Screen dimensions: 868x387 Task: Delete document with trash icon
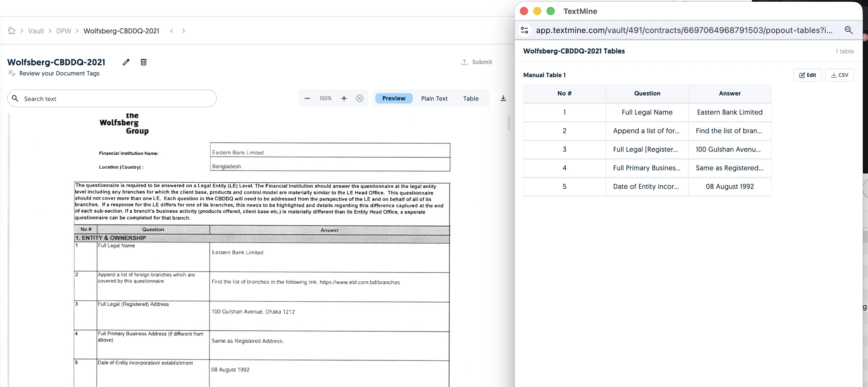[x=144, y=62]
